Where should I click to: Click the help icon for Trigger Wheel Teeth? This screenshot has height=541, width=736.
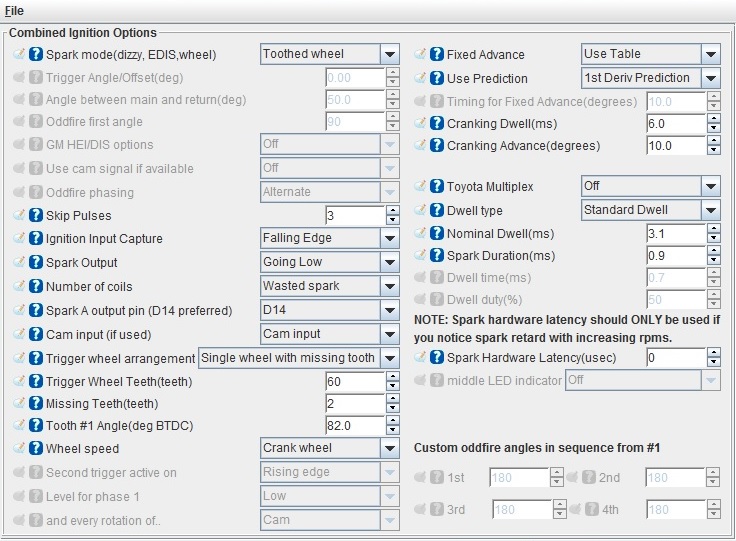pos(36,381)
